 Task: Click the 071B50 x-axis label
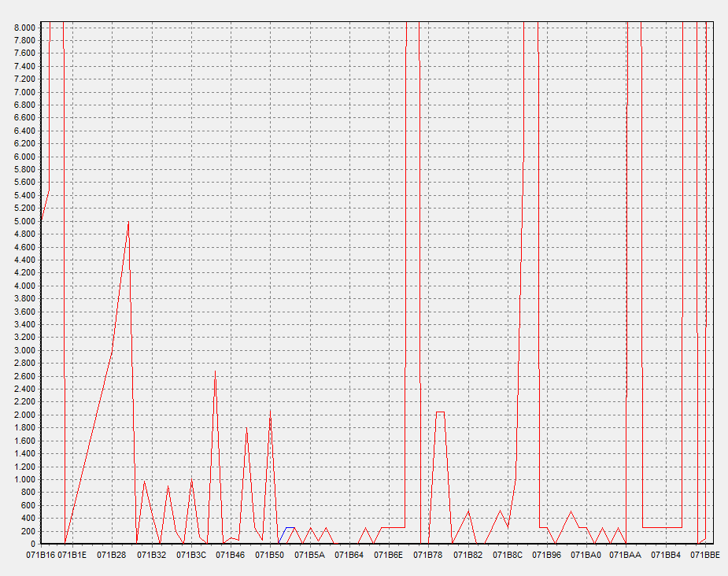click(x=270, y=555)
